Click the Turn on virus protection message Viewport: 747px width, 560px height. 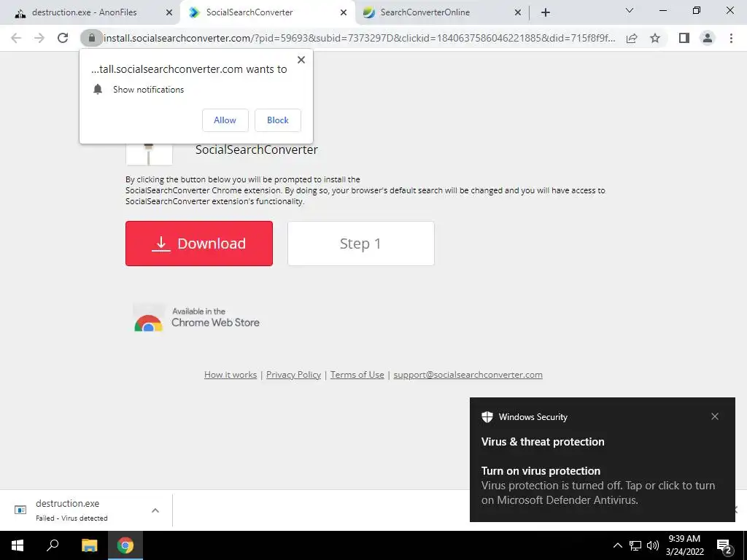click(x=598, y=485)
